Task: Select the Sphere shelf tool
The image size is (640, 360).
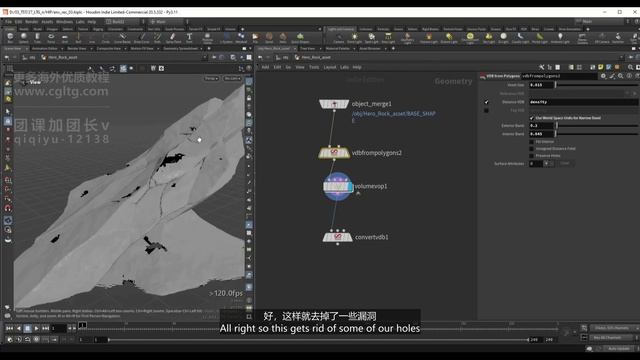Action: click(x=24, y=38)
